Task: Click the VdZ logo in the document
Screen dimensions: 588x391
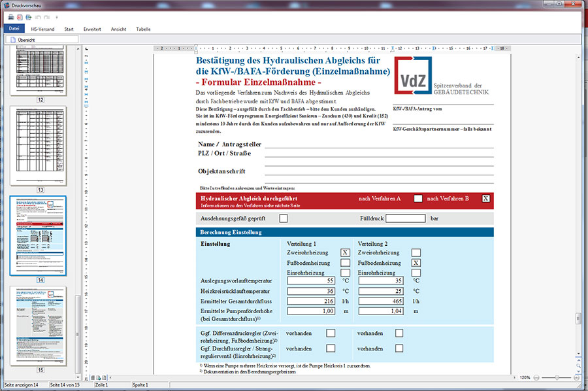Action: pos(413,75)
